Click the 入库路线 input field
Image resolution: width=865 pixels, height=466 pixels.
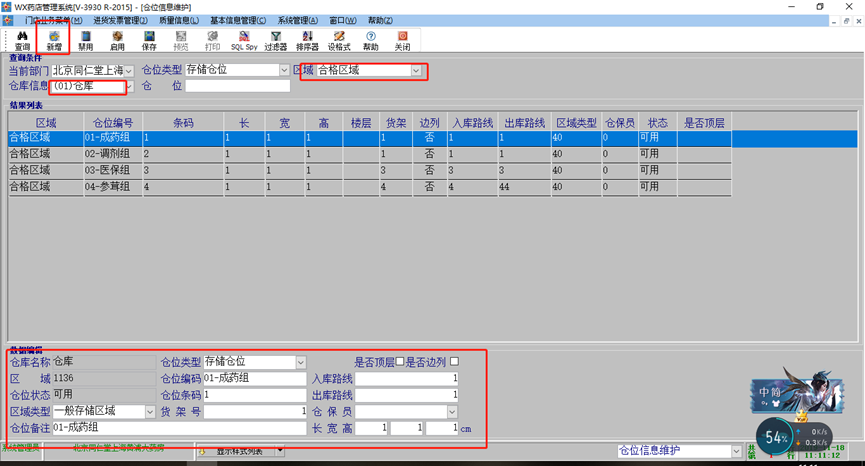(407, 378)
